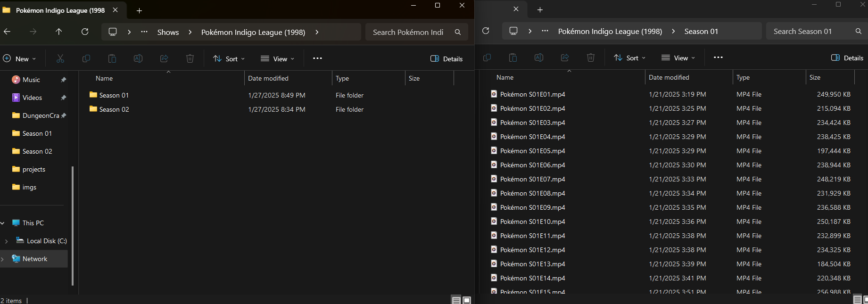
Task: Click the Delete trash icon in right window
Action: tap(590, 58)
